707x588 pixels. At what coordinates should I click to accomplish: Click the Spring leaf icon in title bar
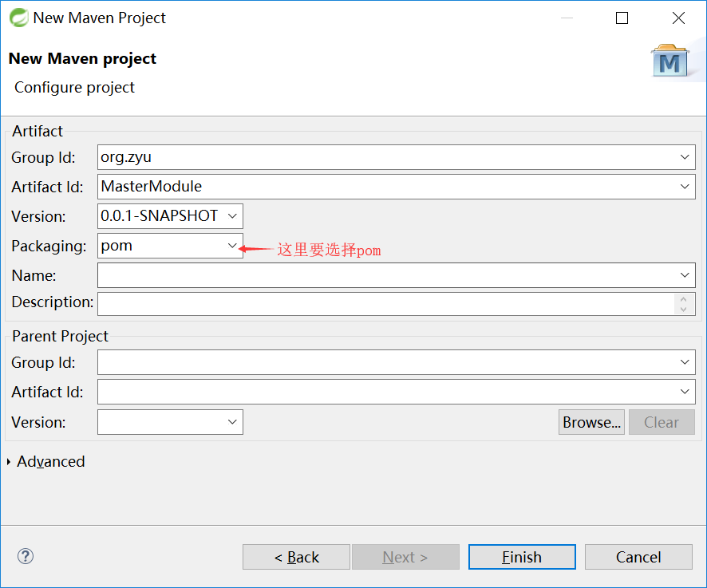[x=19, y=18]
